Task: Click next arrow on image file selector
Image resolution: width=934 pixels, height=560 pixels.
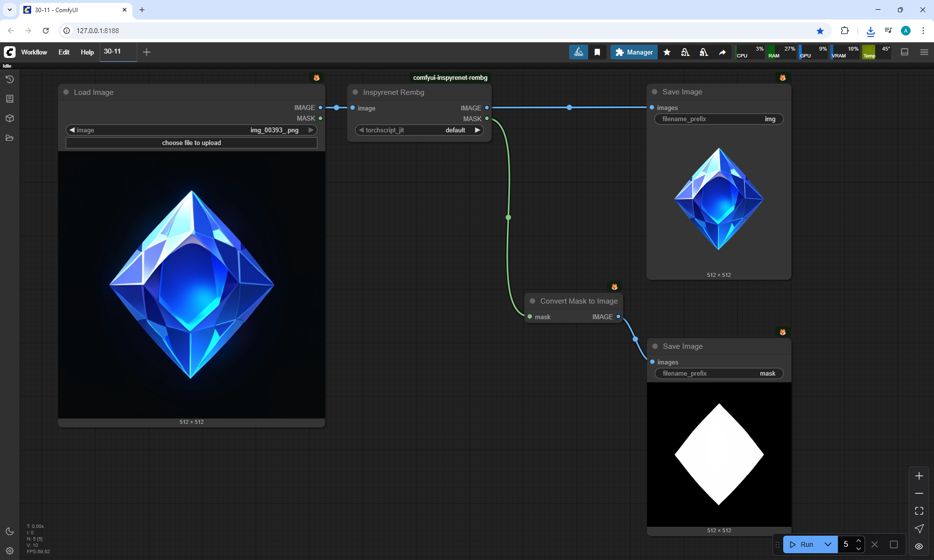Action: click(311, 130)
